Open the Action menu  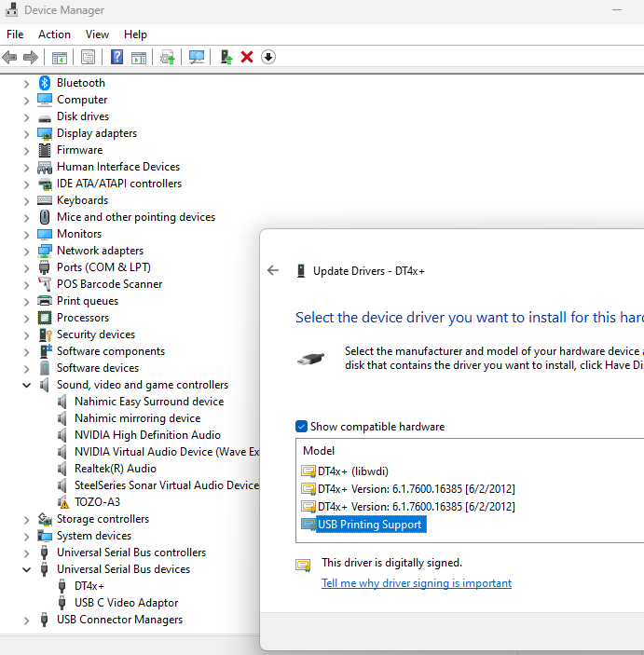click(54, 34)
